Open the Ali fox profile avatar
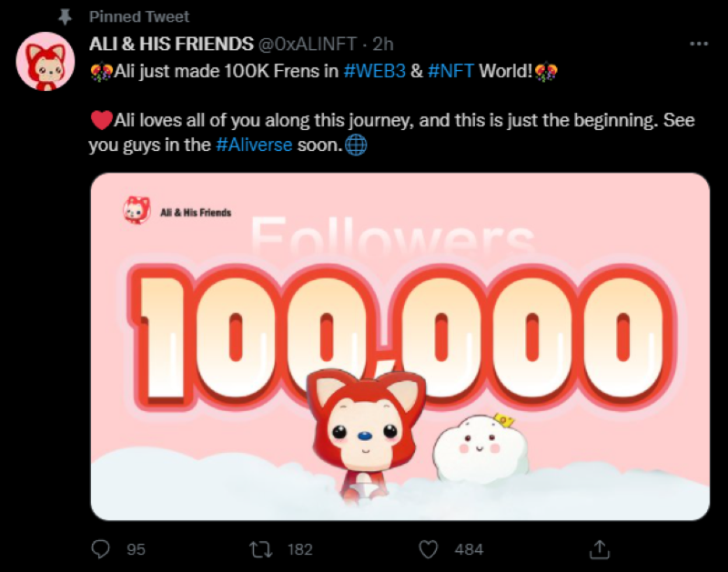The width and height of the screenshot is (728, 572). coord(45,61)
